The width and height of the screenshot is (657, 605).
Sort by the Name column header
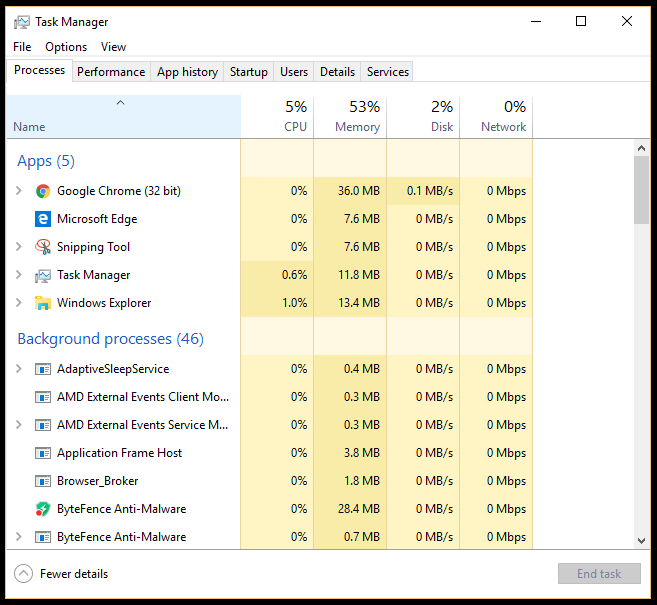click(124, 117)
